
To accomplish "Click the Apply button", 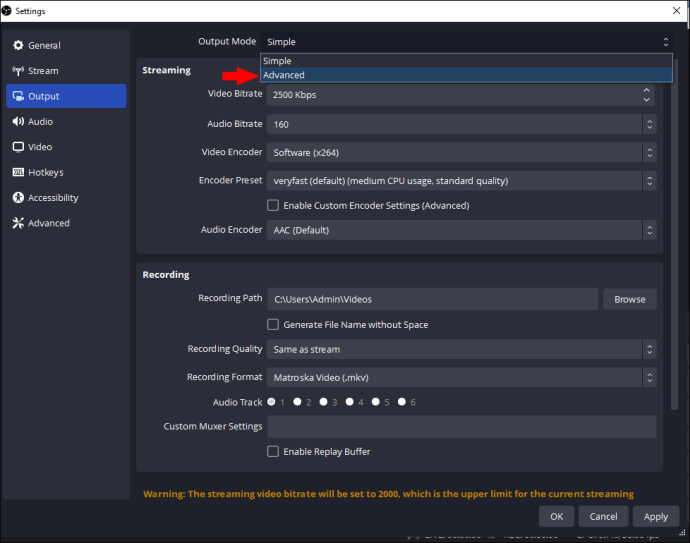I will pos(656,517).
